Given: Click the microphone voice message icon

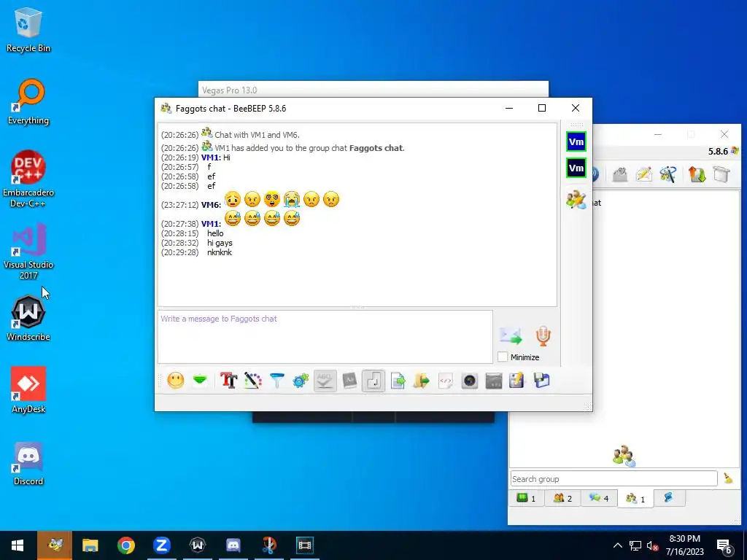Looking at the screenshot, I should coord(543,335).
